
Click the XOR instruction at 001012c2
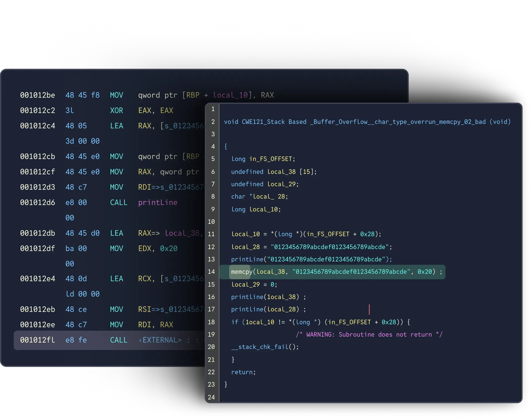point(117,111)
